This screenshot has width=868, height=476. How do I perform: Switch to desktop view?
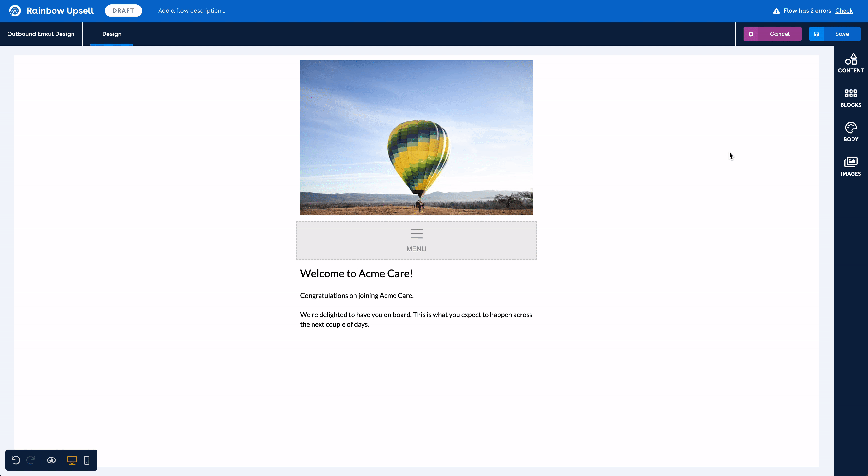72,460
